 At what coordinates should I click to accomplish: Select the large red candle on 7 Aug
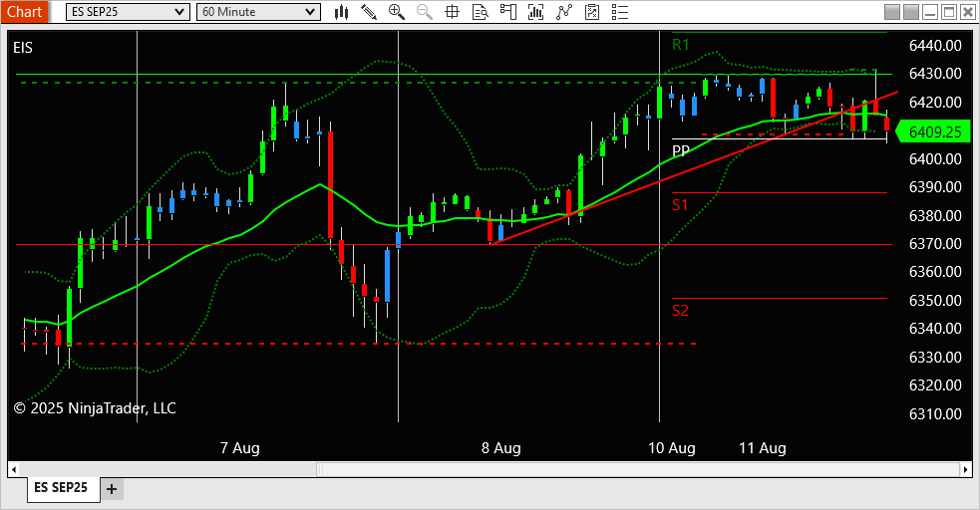(330, 184)
